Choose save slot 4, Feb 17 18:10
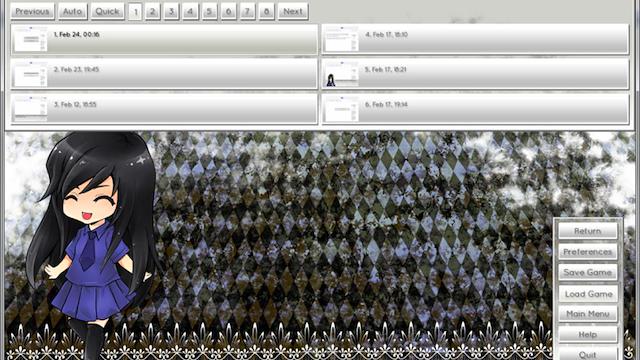The image size is (640, 360). 475,39
